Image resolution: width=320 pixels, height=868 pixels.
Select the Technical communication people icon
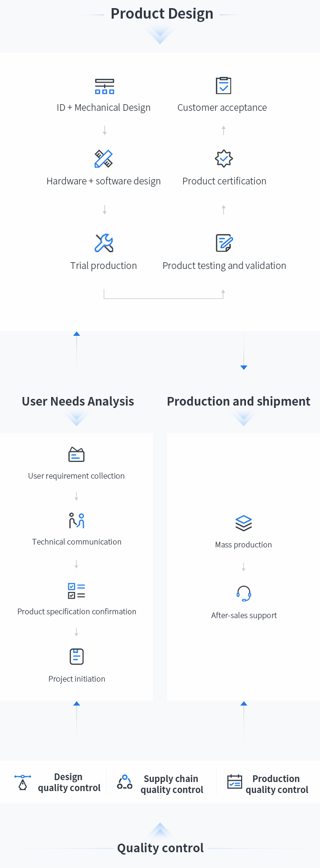click(76, 521)
